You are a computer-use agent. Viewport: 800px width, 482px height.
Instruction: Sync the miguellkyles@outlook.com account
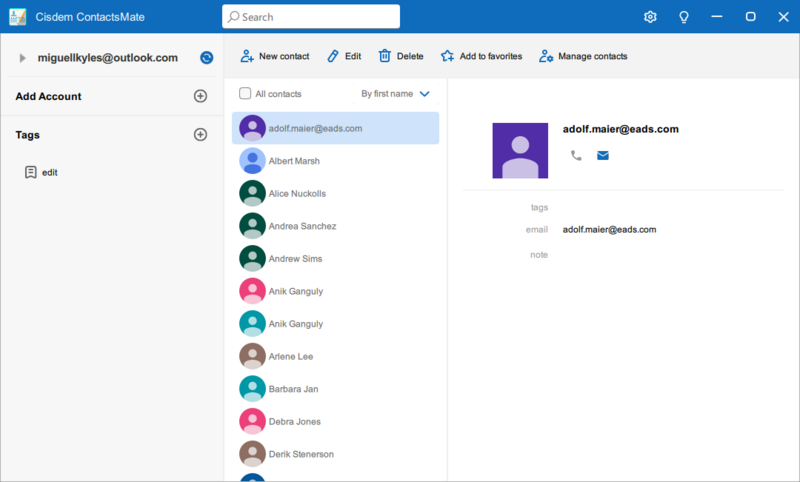click(207, 58)
